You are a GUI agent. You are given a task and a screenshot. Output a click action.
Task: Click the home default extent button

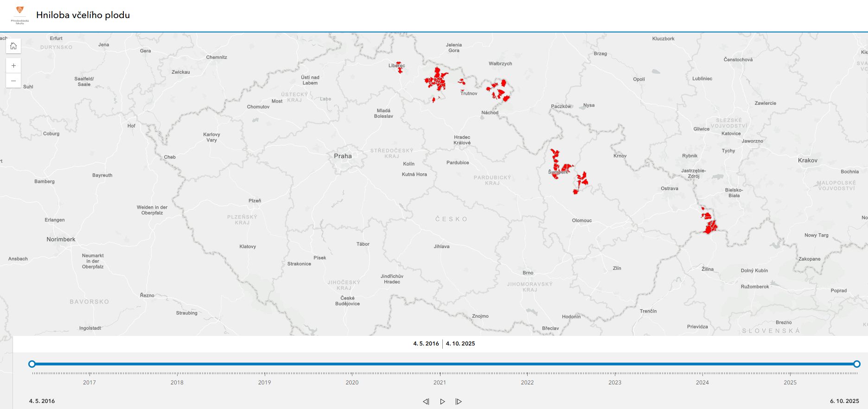pos(13,46)
